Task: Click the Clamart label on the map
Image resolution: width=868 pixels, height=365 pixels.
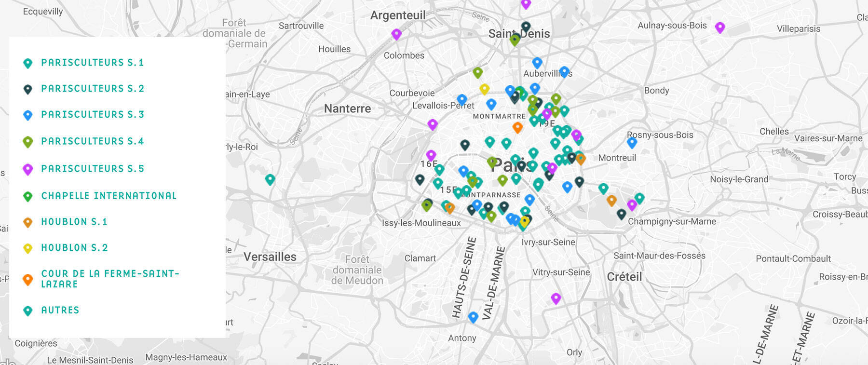Action: (x=420, y=258)
